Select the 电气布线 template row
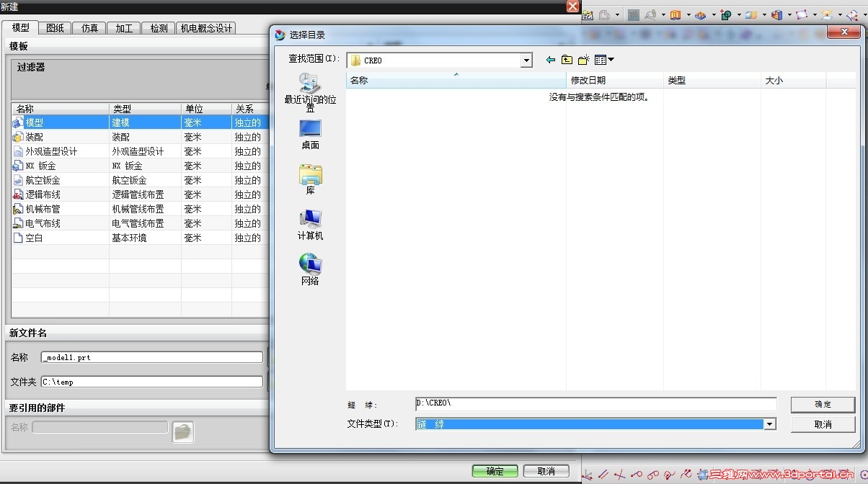The height and width of the screenshot is (484, 868). 140,223
